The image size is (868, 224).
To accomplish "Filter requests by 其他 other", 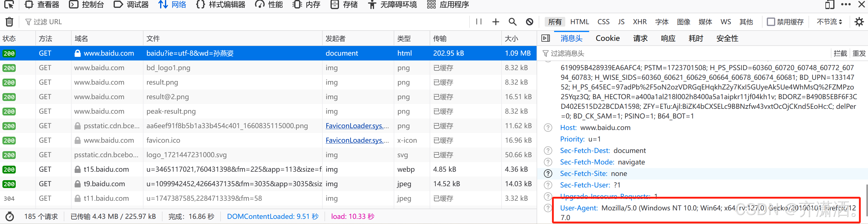I will click(746, 22).
